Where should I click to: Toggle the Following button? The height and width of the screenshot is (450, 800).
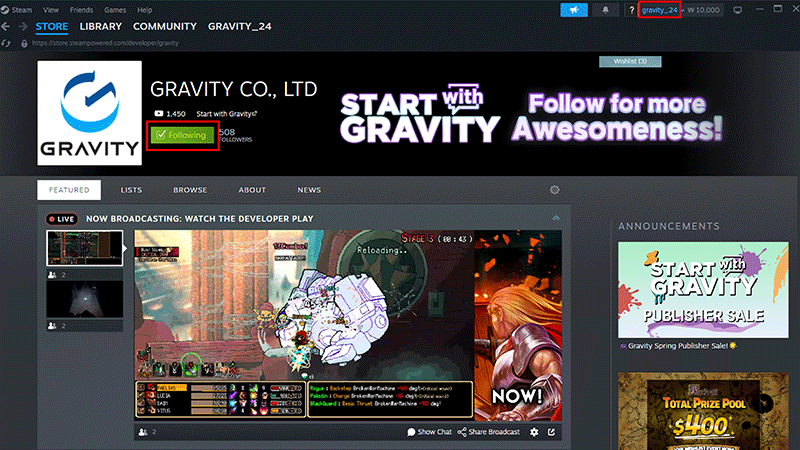[x=182, y=135]
